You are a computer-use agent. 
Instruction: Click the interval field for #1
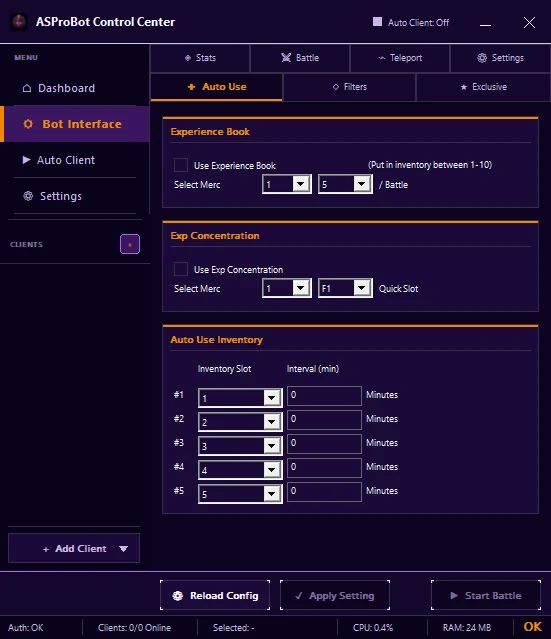[x=324, y=396]
